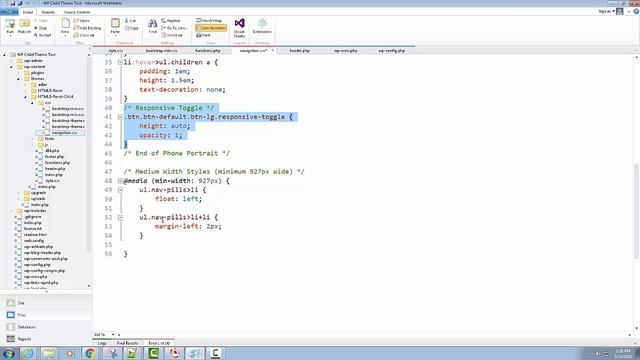Open the Reports workspace
This screenshot has width=640, height=360.
click(x=46, y=339)
